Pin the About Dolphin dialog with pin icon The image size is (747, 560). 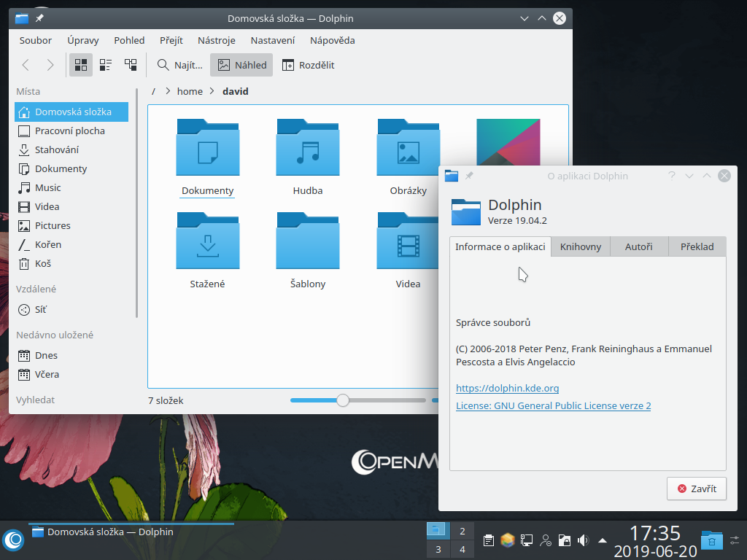coord(468,175)
